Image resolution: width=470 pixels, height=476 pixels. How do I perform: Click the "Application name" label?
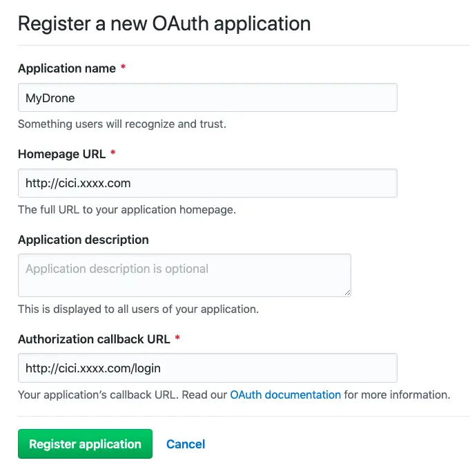point(66,68)
